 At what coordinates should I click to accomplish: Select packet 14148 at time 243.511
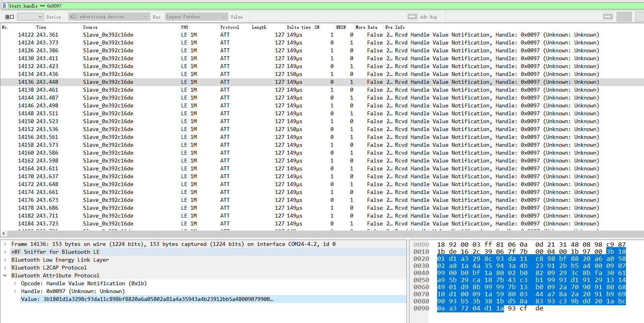point(322,113)
